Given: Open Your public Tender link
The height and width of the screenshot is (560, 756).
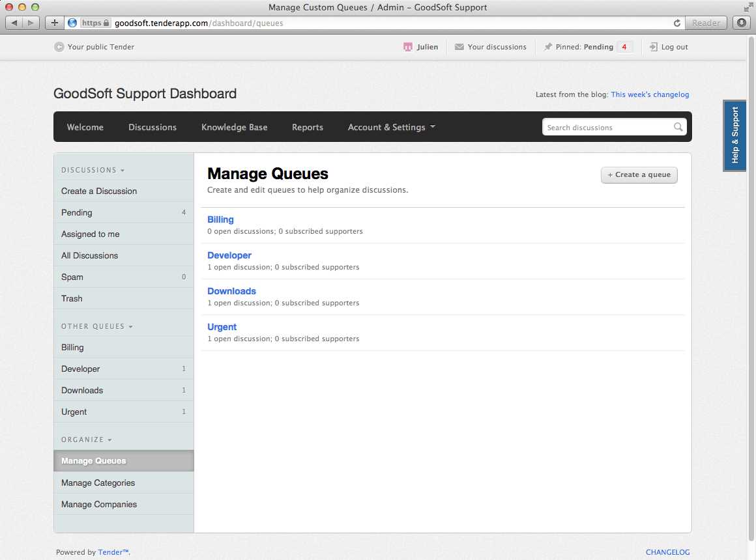Looking at the screenshot, I should 101,47.
